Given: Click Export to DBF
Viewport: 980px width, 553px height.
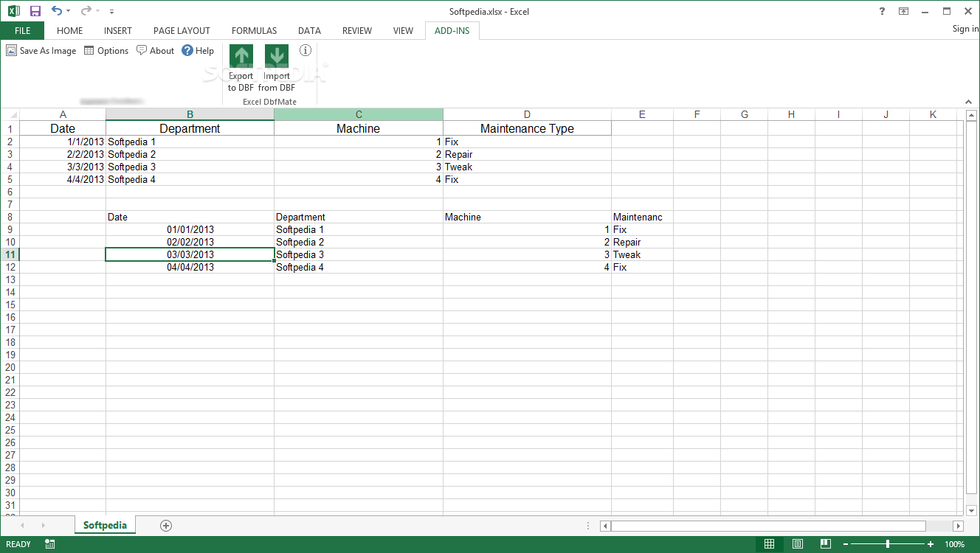Looking at the screenshot, I should (241, 68).
